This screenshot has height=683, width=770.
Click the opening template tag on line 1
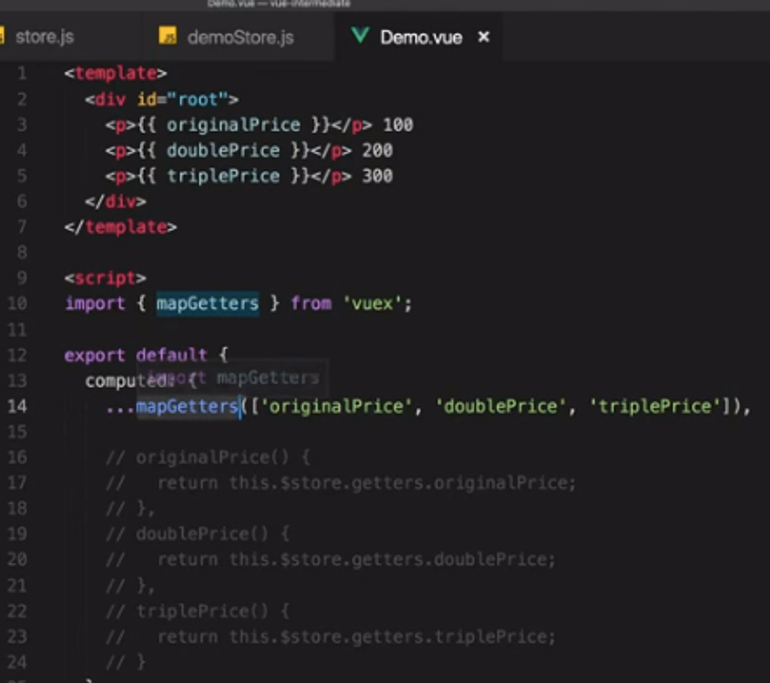pos(115,73)
